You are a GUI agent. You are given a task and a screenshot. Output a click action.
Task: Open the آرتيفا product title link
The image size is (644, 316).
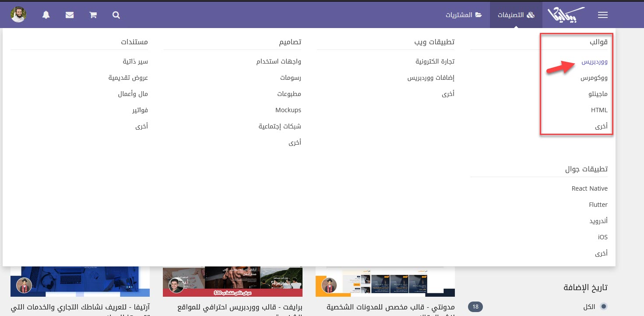80,309
